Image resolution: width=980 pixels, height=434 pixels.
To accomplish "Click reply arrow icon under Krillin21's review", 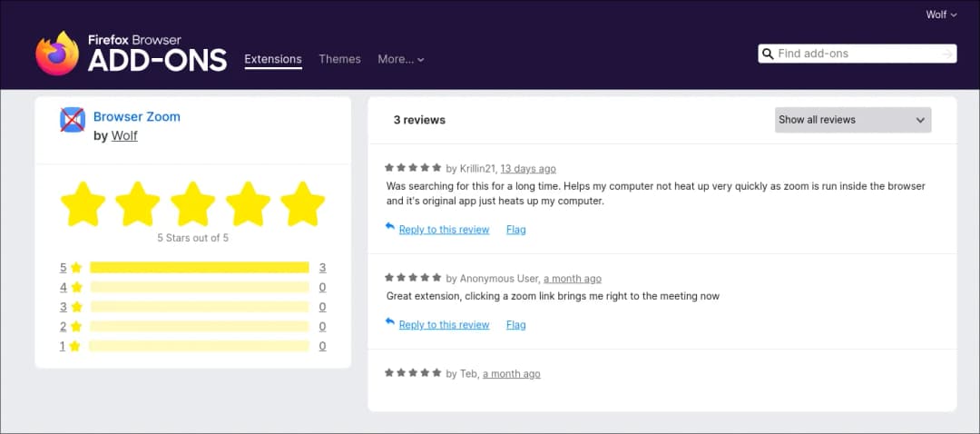I will click(x=390, y=226).
